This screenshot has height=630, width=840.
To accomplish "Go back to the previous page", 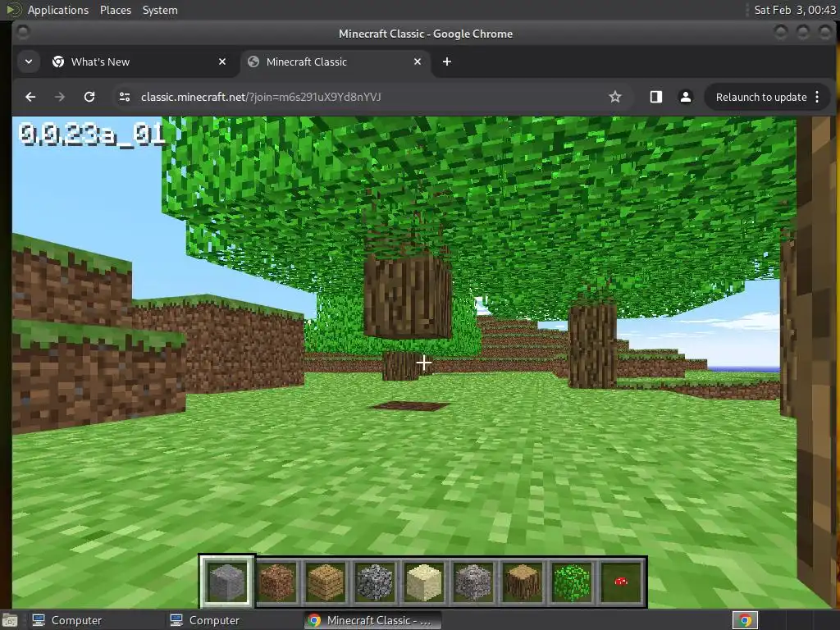I will pos(30,97).
